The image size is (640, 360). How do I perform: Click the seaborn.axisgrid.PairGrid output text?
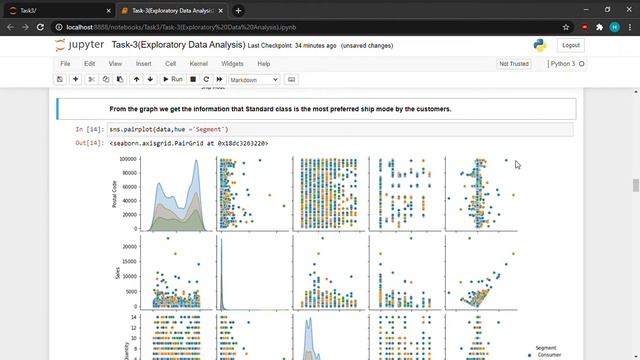(189, 143)
